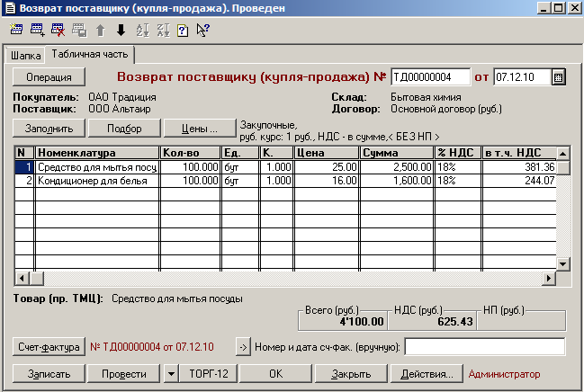
Task: Open the description help icon
Action: coord(183,30)
